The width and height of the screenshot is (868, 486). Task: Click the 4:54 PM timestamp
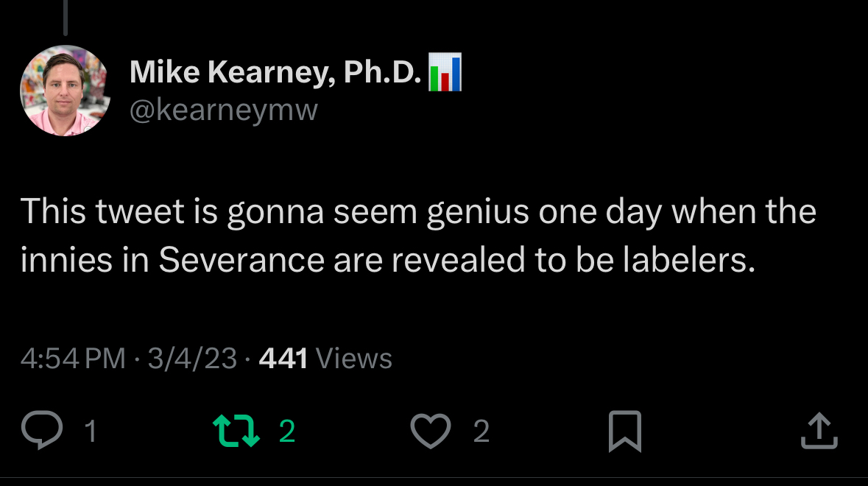pos(74,359)
